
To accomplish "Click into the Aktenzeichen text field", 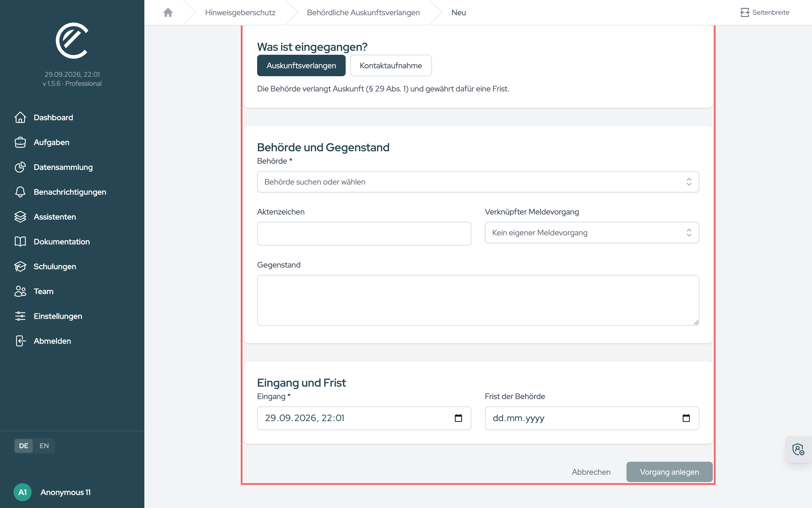I will [x=364, y=233].
